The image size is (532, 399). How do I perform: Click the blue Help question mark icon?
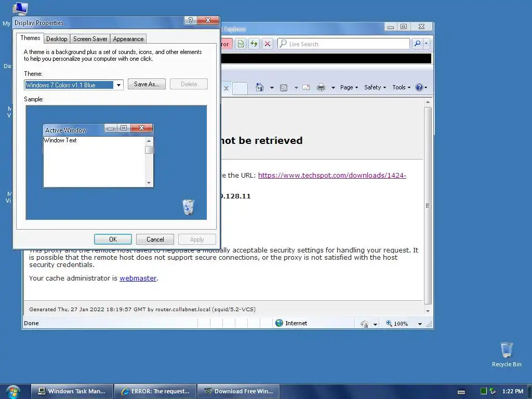[419, 87]
